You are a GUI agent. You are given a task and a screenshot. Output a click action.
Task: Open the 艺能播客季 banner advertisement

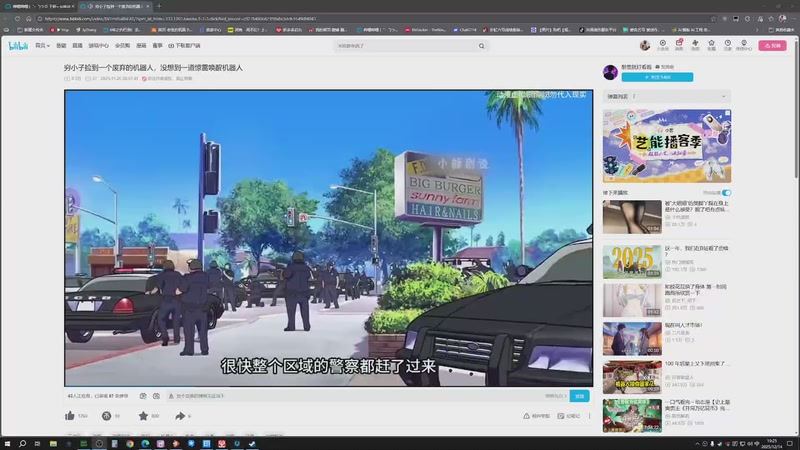coord(667,146)
